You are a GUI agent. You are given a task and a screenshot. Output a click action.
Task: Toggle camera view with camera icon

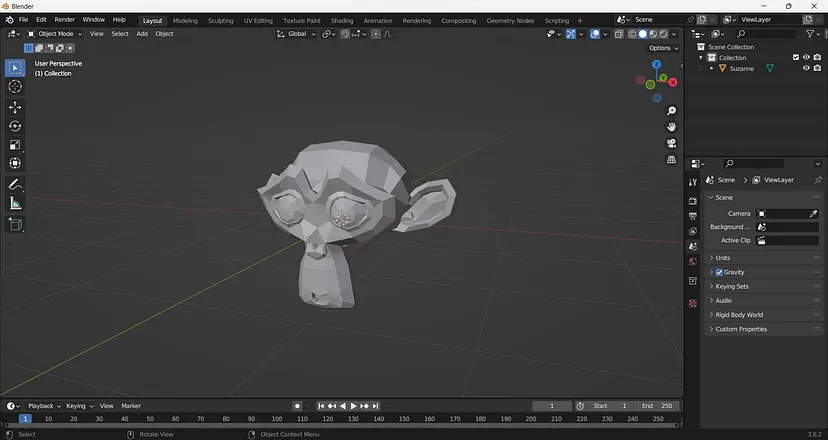coord(671,143)
